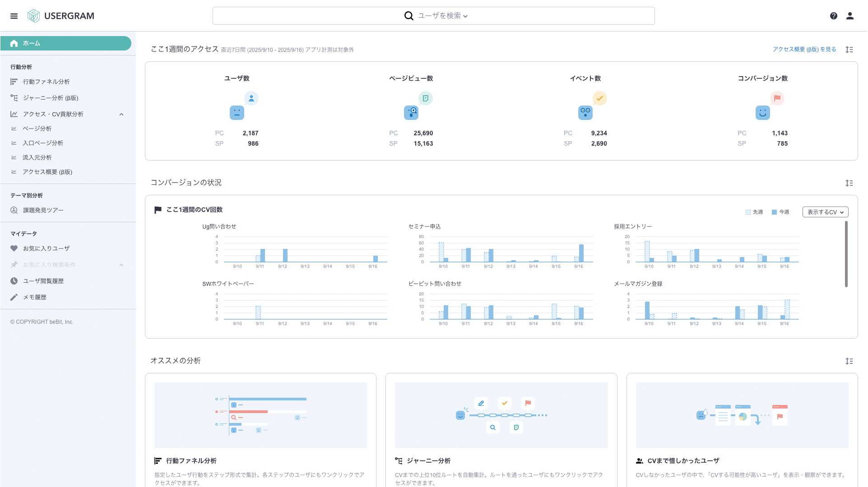Select 行動ファネル分析 in the sidebar
This screenshot has width=868, height=487.
coord(46,82)
